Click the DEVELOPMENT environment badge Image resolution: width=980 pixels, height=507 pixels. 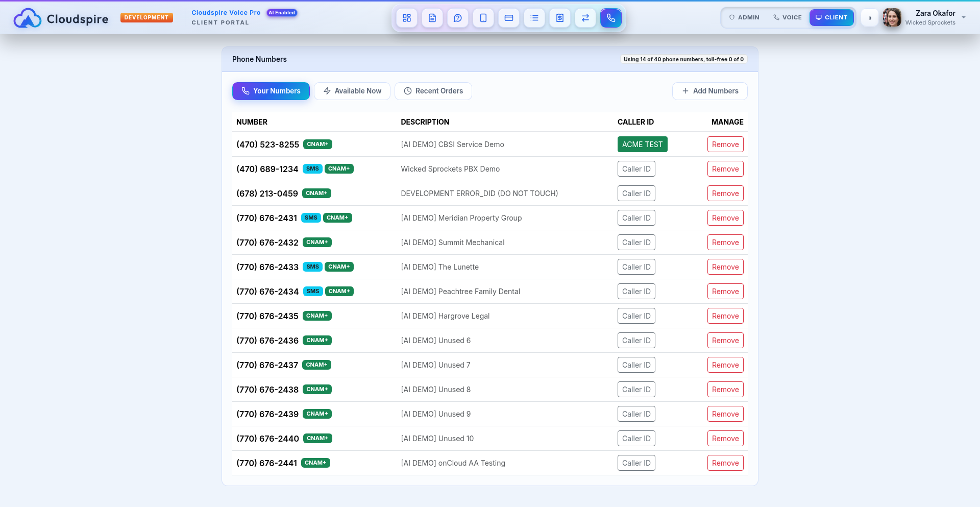pyautogui.click(x=146, y=17)
